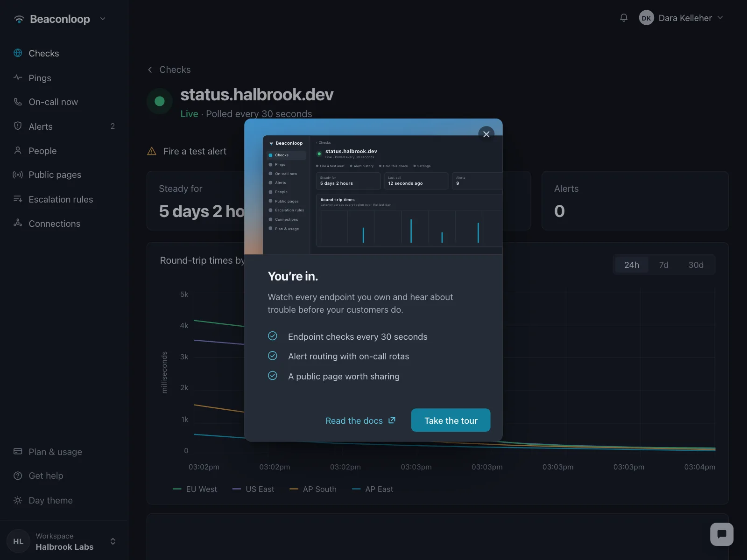The width and height of the screenshot is (747, 560).
Task: Click the Dara Kelleher user name
Action: 685,18
